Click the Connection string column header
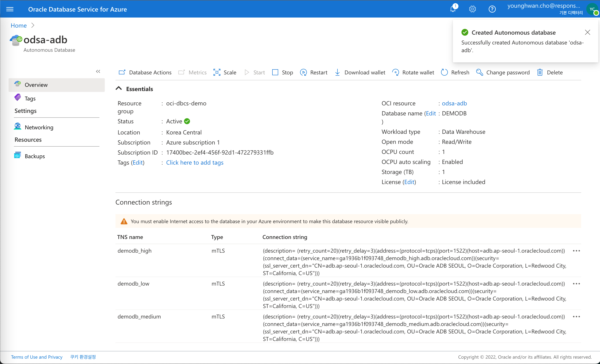The image size is (600, 364). pos(285,237)
